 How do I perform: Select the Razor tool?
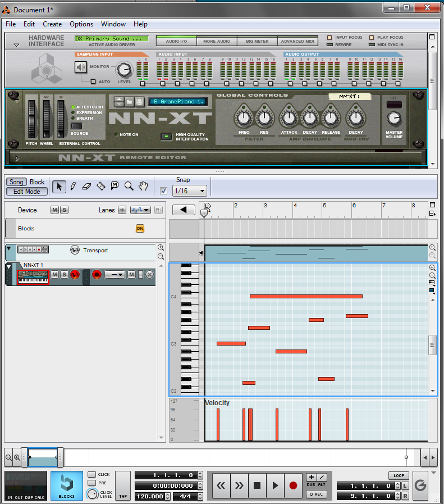[101, 186]
